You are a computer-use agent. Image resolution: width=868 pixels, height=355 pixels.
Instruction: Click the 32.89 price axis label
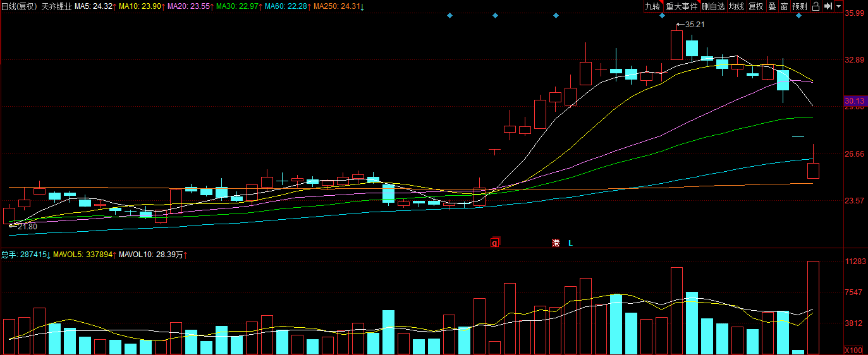coord(855,60)
